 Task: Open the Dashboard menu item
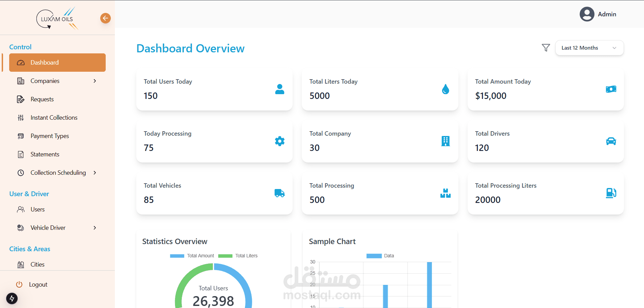(57, 63)
